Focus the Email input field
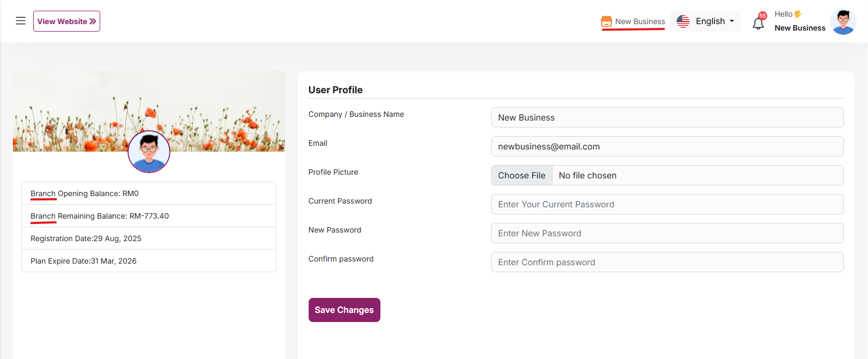 coord(667,146)
